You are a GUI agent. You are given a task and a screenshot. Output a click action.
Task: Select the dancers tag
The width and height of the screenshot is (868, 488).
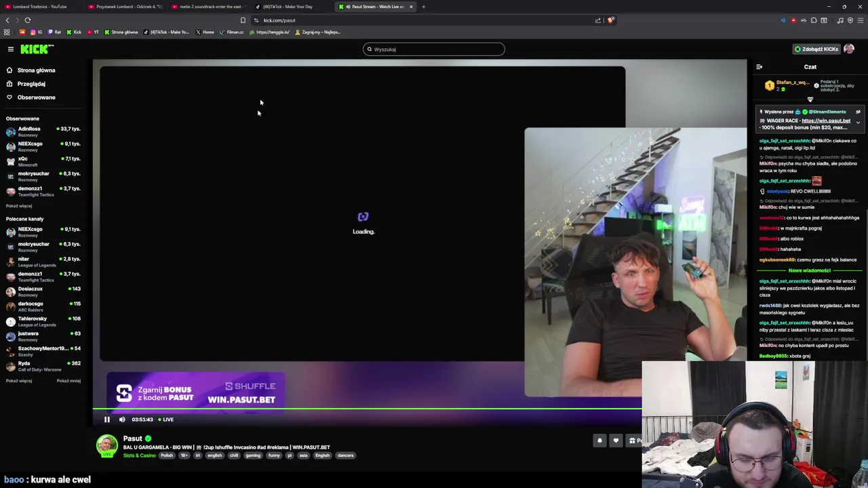[346, 455]
